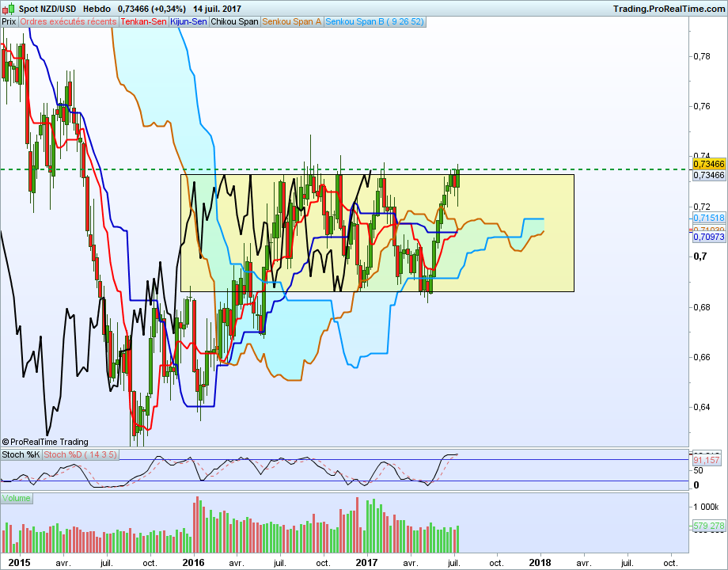
Task: Click the 579 278 volume value tag
Action: tap(709, 526)
